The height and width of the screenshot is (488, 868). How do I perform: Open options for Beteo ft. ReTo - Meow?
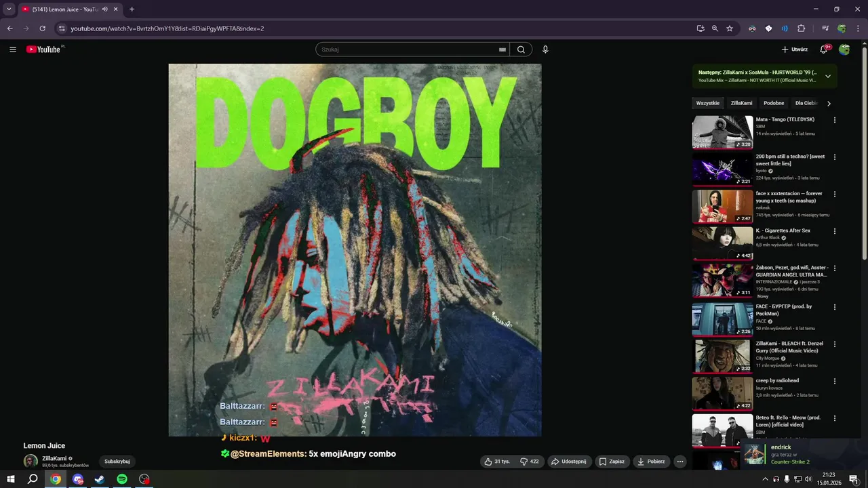tap(835, 418)
